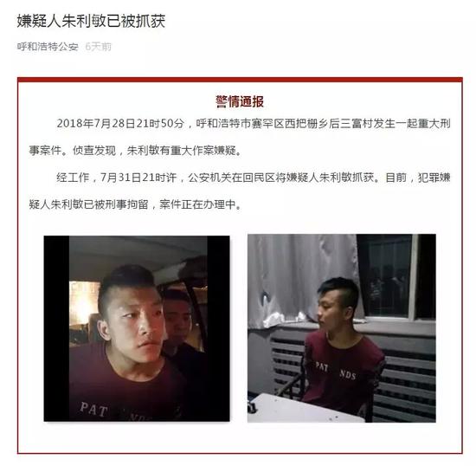Click the white curtain in right photo

302,280
